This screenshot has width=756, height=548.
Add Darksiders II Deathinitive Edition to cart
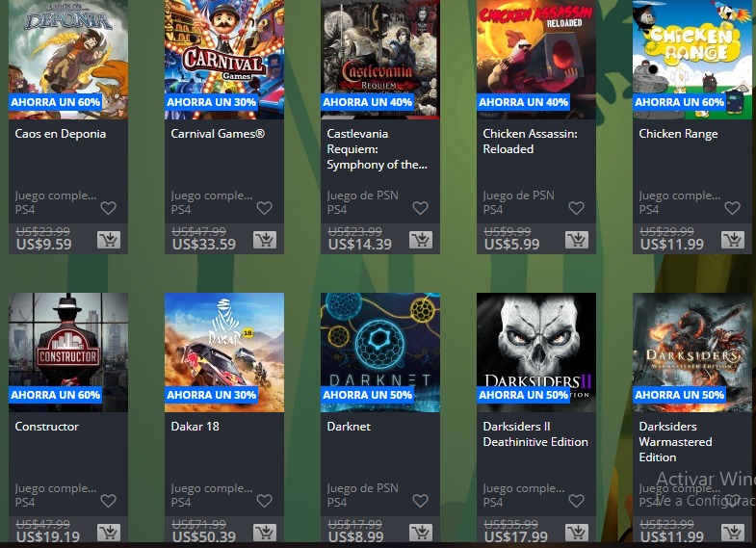tap(577, 532)
